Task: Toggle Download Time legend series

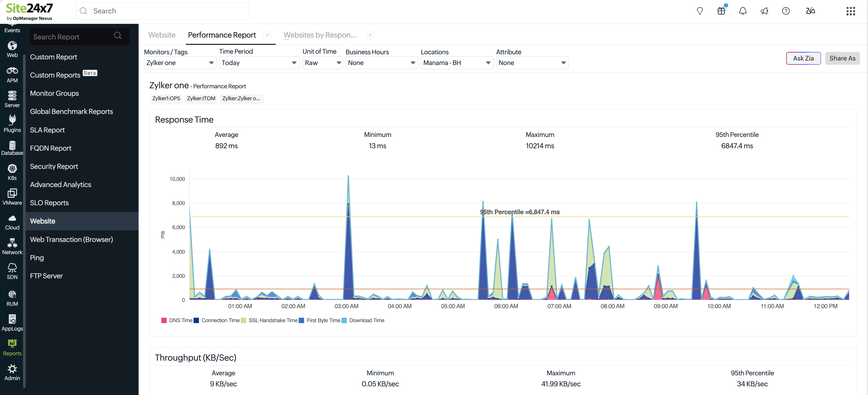Action: coord(363,320)
